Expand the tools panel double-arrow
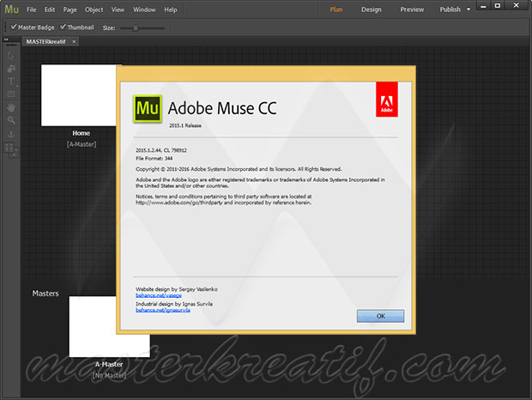The width and height of the screenshot is (532, 400). [6, 39]
